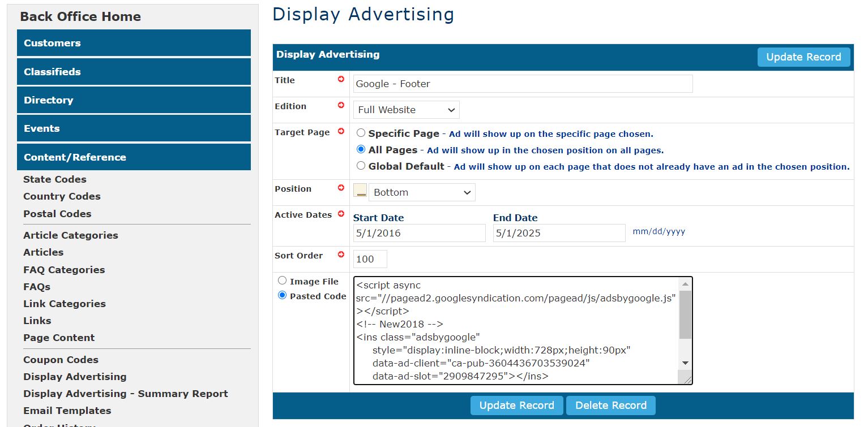868x427 pixels.
Task: Click into the Title field Google - Footer
Action: pyautogui.click(x=523, y=84)
